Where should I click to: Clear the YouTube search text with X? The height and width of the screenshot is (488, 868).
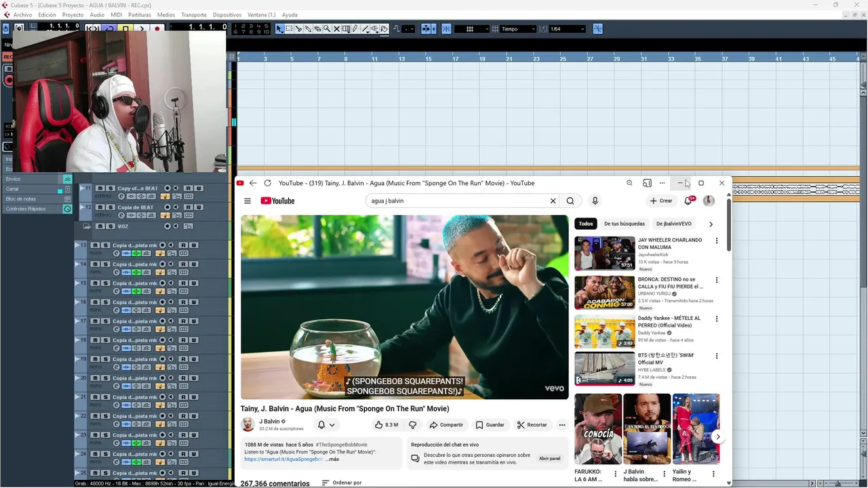click(553, 201)
